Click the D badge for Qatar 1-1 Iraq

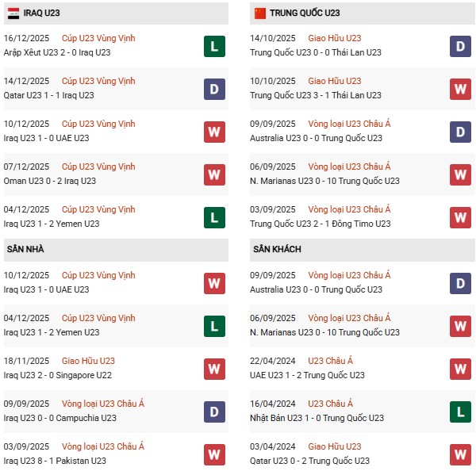213,89
